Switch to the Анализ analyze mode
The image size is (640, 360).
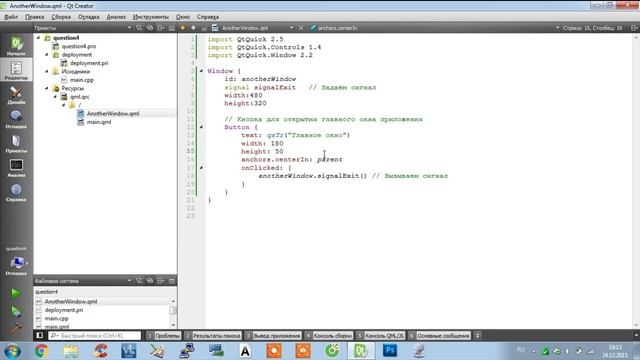(16, 168)
